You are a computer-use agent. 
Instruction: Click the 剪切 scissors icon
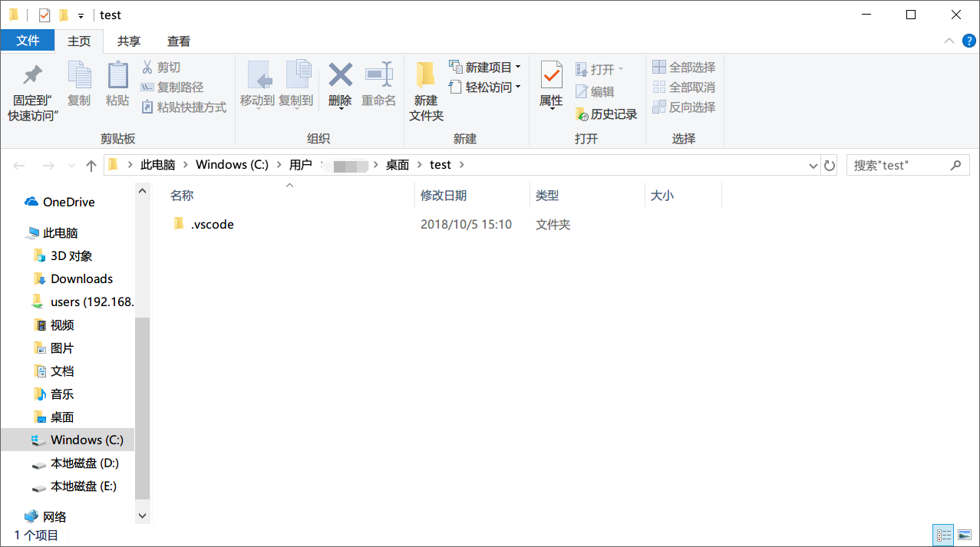click(147, 67)
